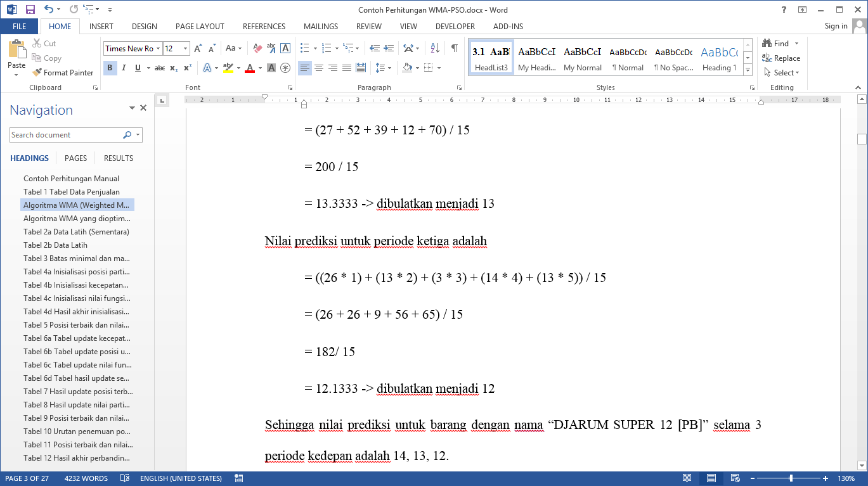Click the Show/Hide paragraph marks icon
Viewport: 868px width, 486px height.
click(454, 48)
